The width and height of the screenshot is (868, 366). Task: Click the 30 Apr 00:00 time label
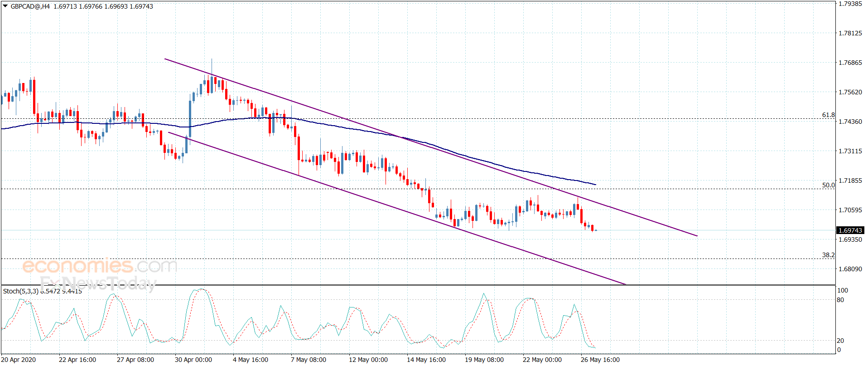coord(193,360)
